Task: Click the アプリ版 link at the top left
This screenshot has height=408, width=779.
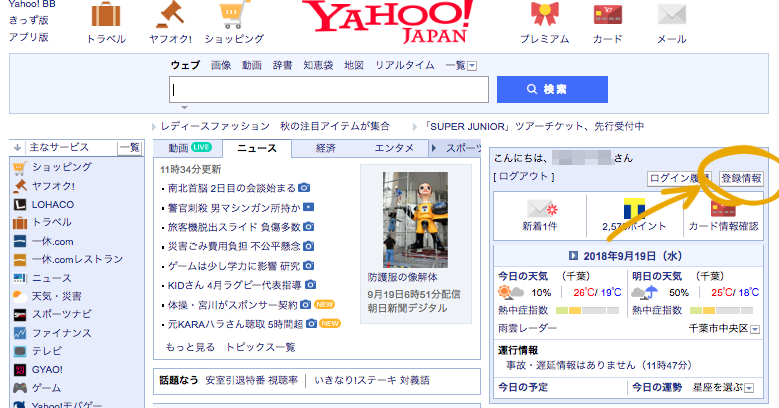Action: (29, 37)
